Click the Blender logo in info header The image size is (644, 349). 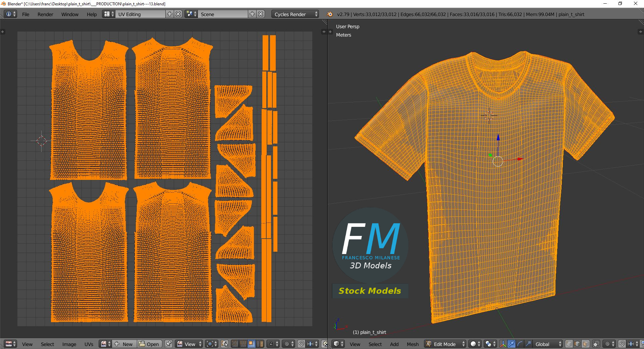pyautogui.click(x=329, y=14)
